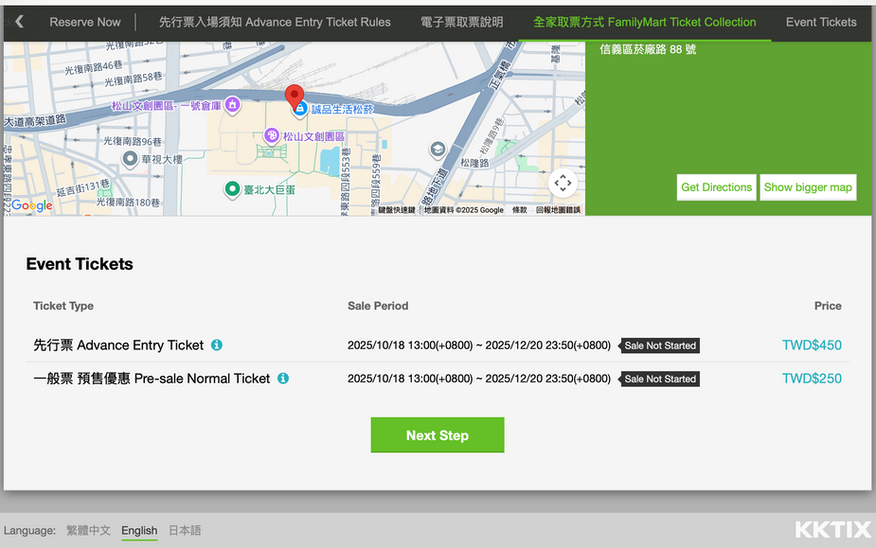Select English language link
Screen dimensions: 876x548
139,530
